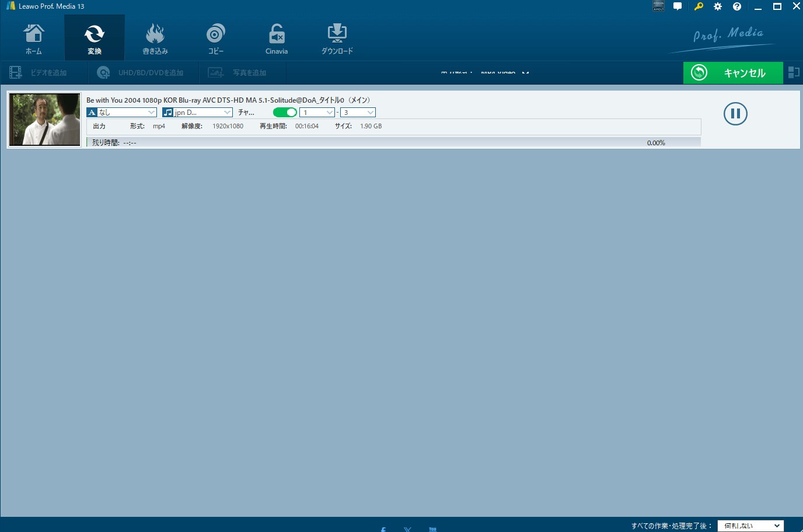
Task: Click the GPU acceleration chip icon
Action: coord(658,6)
